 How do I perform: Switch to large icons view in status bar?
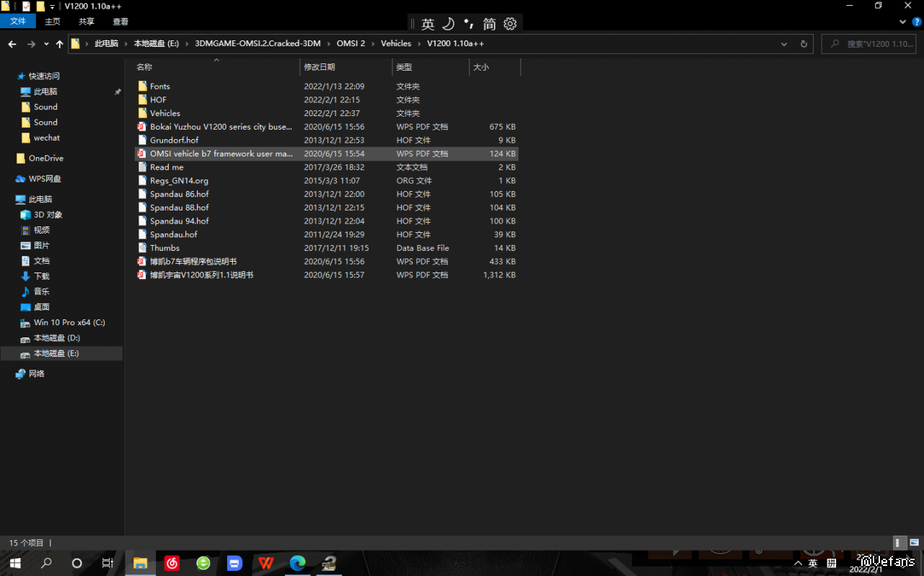(x=912, y=543)
